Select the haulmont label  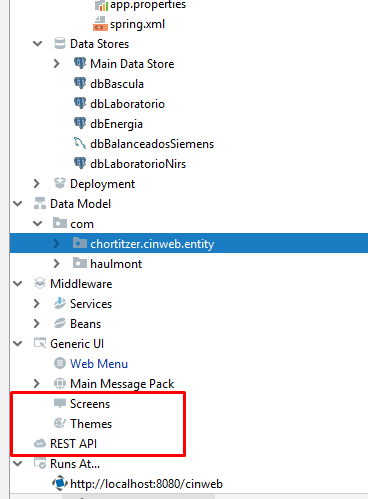116,264
